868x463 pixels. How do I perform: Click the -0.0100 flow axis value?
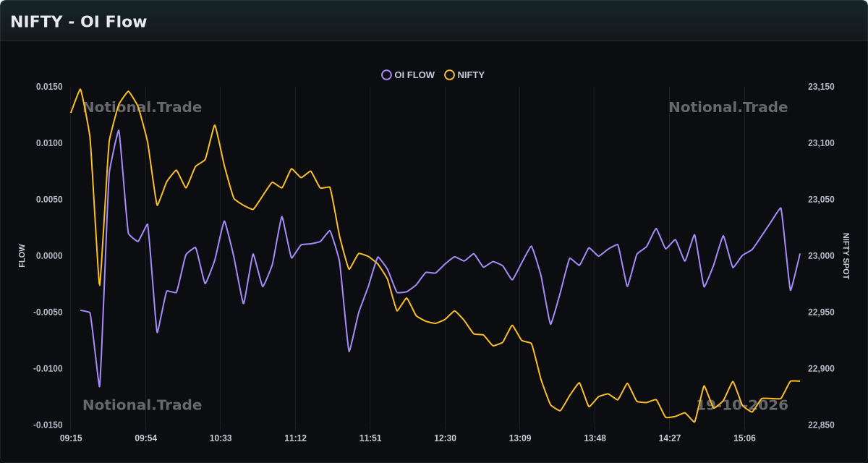click(48, 369)
